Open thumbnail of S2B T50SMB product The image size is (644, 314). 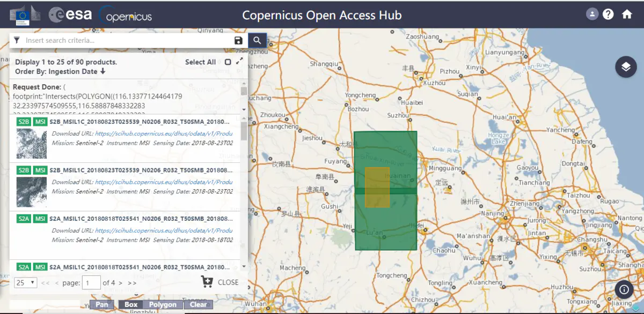[x=31, y=191]
